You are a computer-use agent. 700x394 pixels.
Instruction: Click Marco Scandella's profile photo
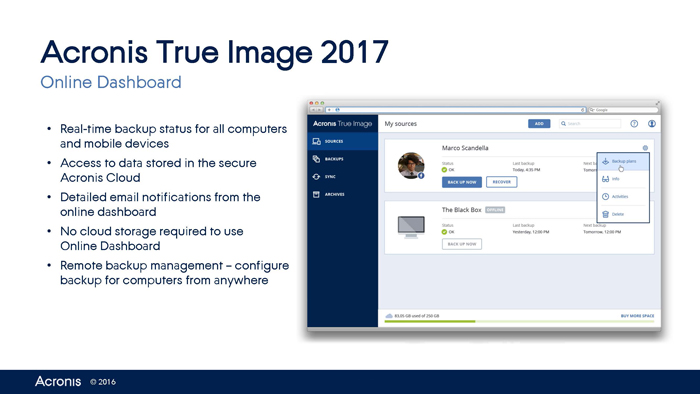pyautogui.click(x=411, y=166)
